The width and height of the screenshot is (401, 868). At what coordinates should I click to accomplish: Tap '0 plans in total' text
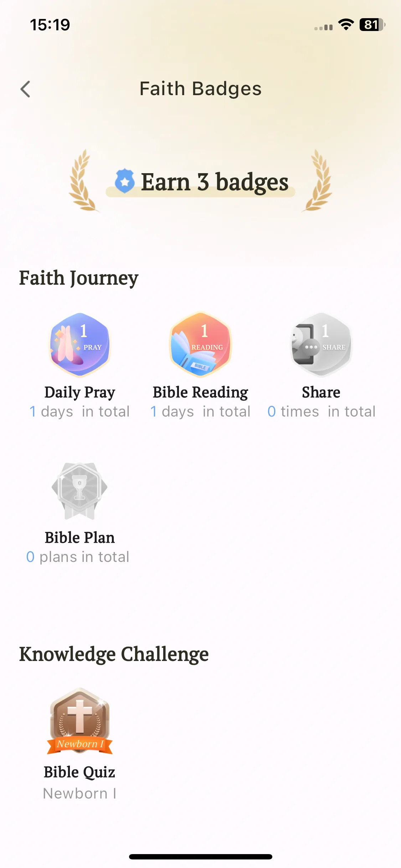pyautogui.click(x=78, y=557)
